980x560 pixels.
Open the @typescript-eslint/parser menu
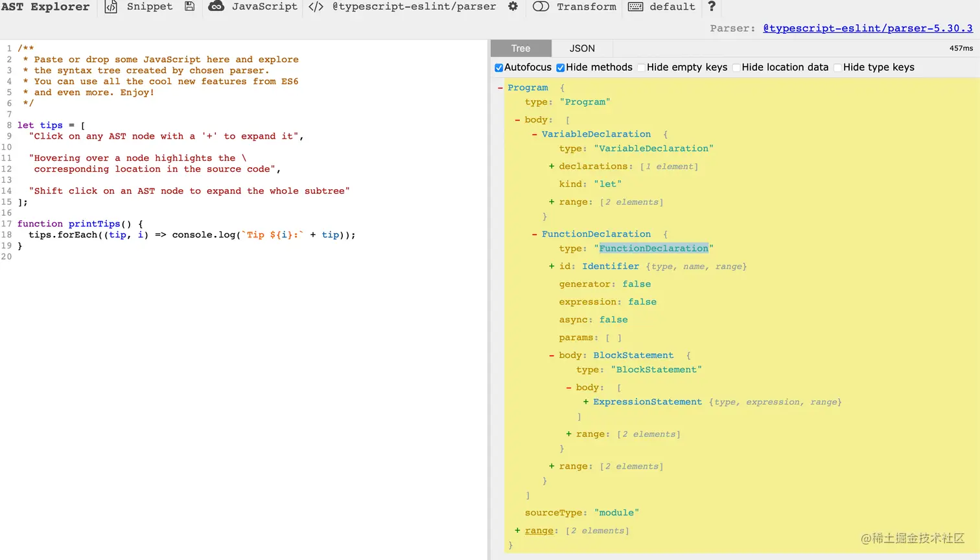[x=414, y=6]
